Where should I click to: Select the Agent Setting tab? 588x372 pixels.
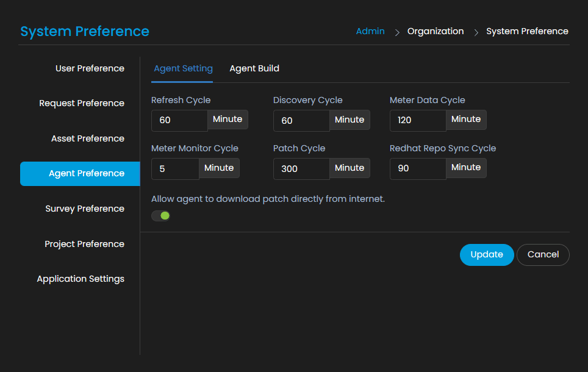coord(183,68)
